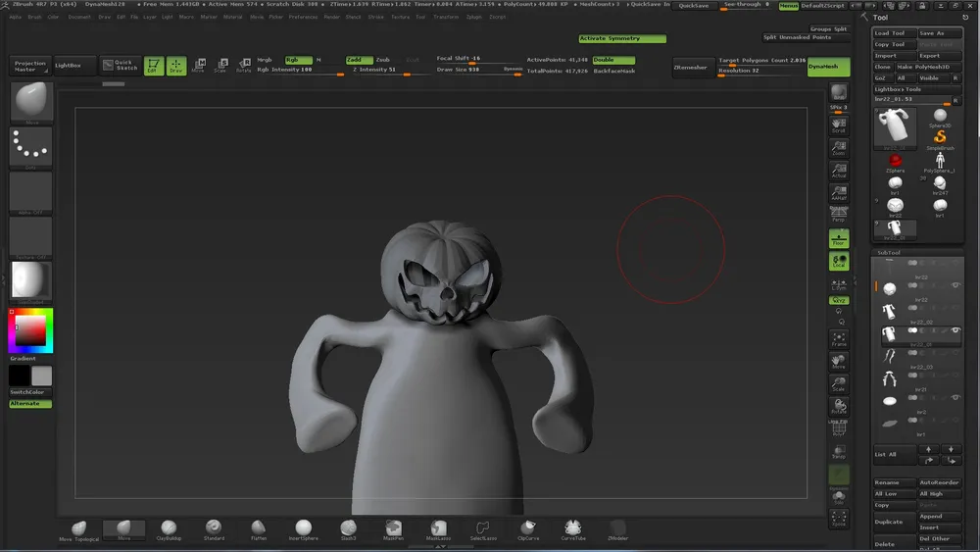The image size is (980, 552).
Task: Choose the Flatten brush from the shelf
Action: click(259, 529)
